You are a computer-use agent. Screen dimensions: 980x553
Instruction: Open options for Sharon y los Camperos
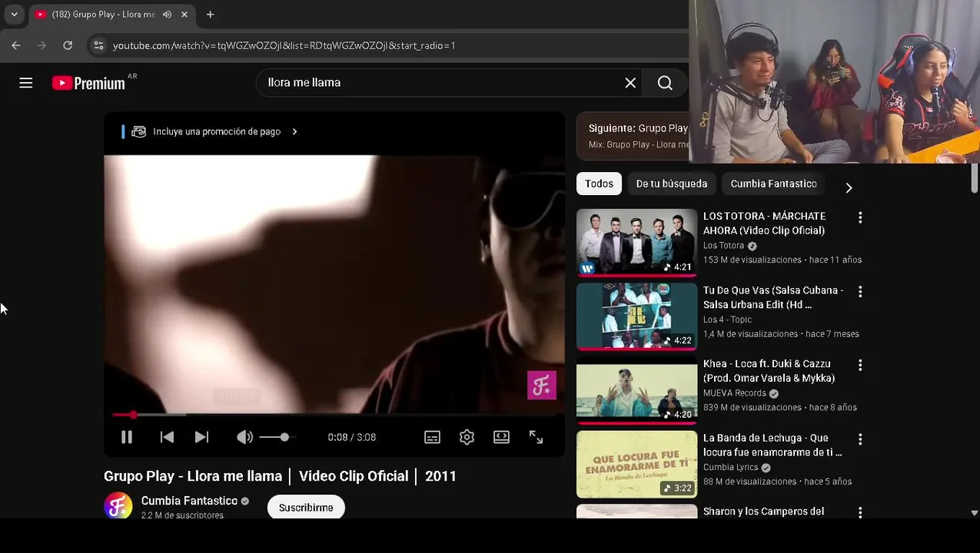860,512
